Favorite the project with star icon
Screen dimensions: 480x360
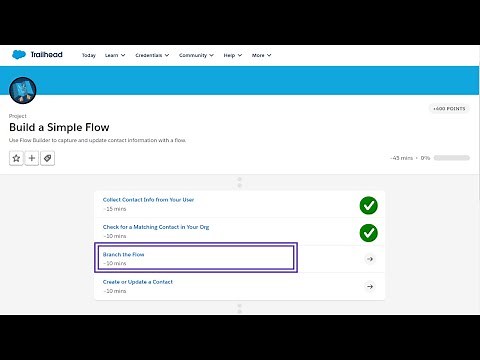tap(16, 158)
